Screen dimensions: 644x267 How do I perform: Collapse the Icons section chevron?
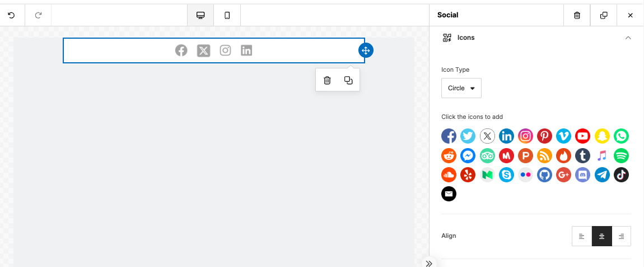click(x=628, y=38)
